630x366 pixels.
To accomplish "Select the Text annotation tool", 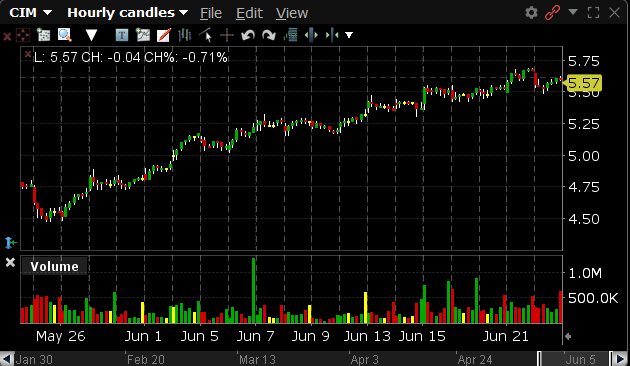I will [x=122, y=35].
